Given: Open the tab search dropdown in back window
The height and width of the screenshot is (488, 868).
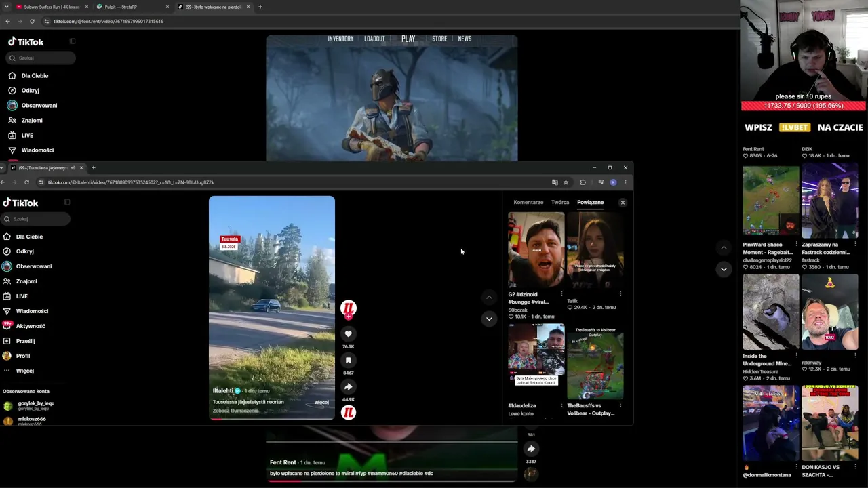Looking at the screenshot, I should (7, 7).
